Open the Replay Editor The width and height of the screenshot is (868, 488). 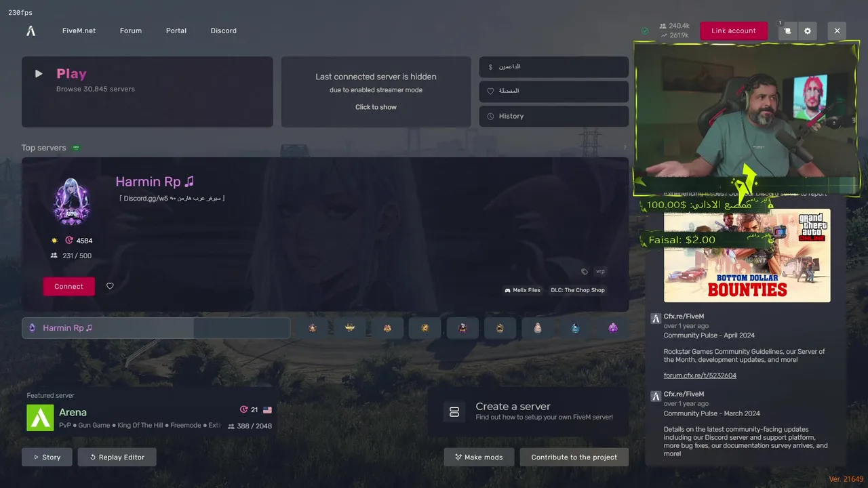coord(117,457)
